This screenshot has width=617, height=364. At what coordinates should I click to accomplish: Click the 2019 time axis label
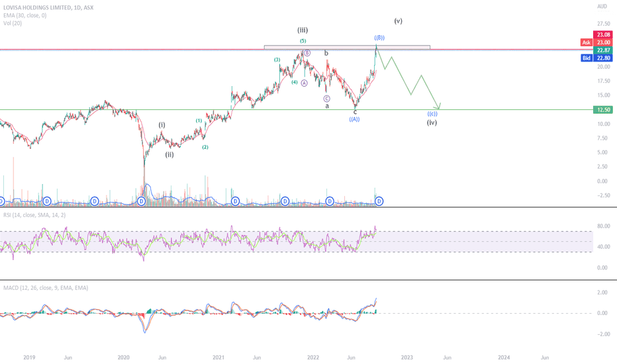point(29,357)
